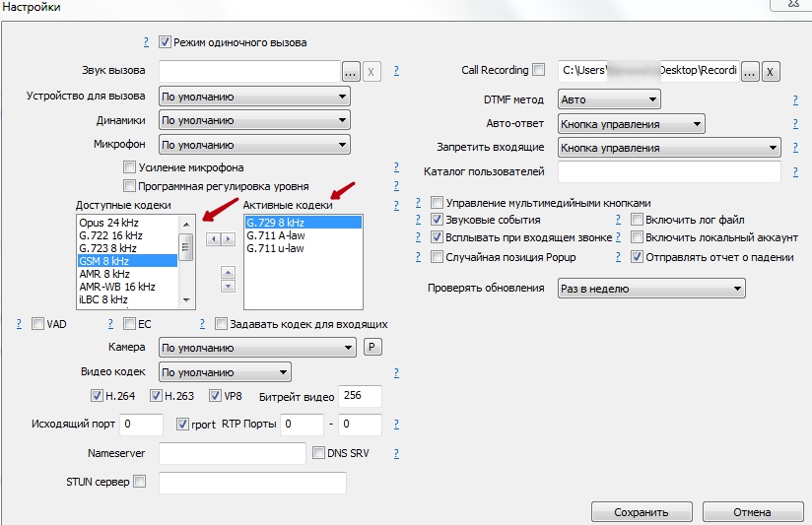Click the P button next to Камера
Viewport: 812px width, 525px height.
(372, 348)
